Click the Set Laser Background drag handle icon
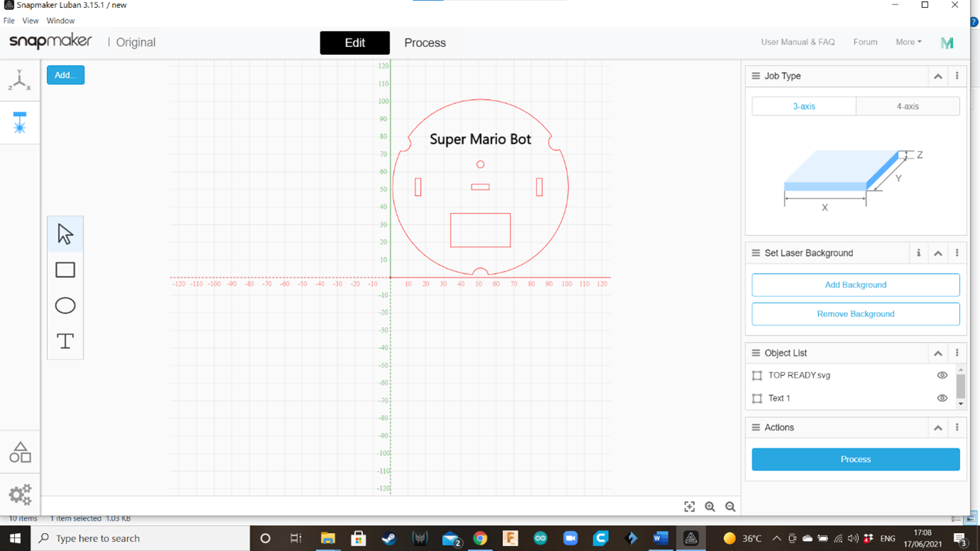The width and height of the screenshot is (980, 551). (x=756, y=253)
